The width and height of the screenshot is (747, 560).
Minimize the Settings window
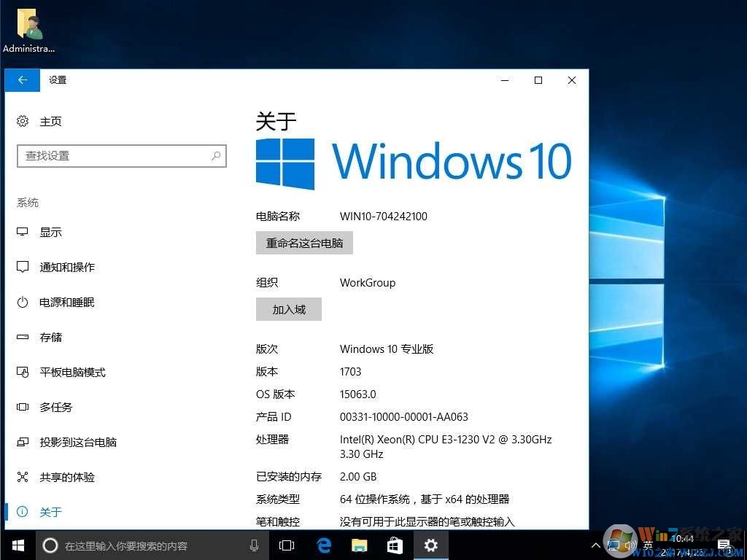click(x=505, y=80)
